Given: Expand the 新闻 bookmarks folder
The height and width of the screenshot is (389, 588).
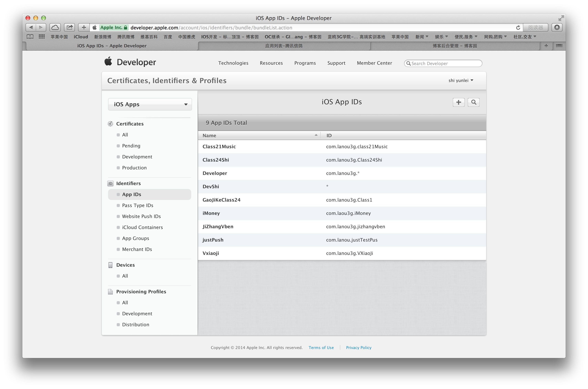Looking at the screenshot, I should (x=422, y=37).
